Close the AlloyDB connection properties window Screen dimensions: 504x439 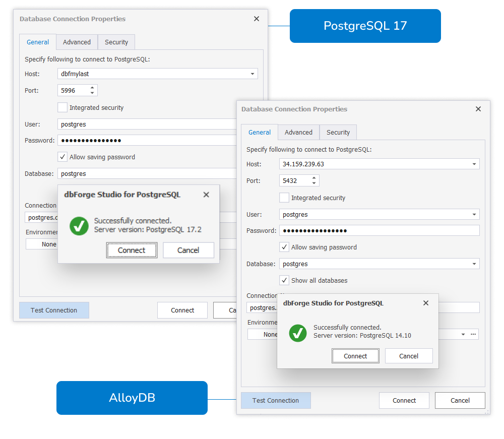(478, 109)
